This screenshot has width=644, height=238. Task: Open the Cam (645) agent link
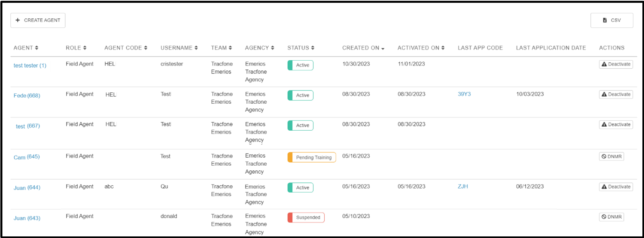[27, 157]
